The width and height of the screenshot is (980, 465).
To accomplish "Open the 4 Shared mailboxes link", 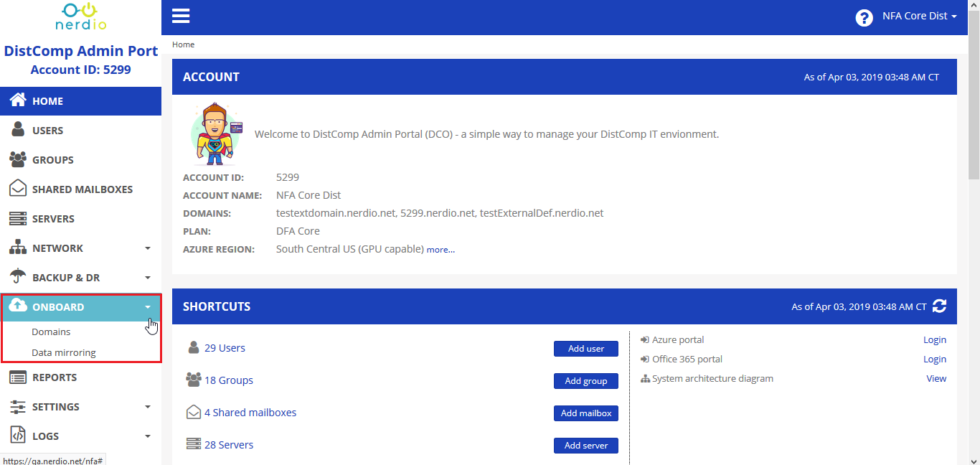I will click(x=250, y=413).
